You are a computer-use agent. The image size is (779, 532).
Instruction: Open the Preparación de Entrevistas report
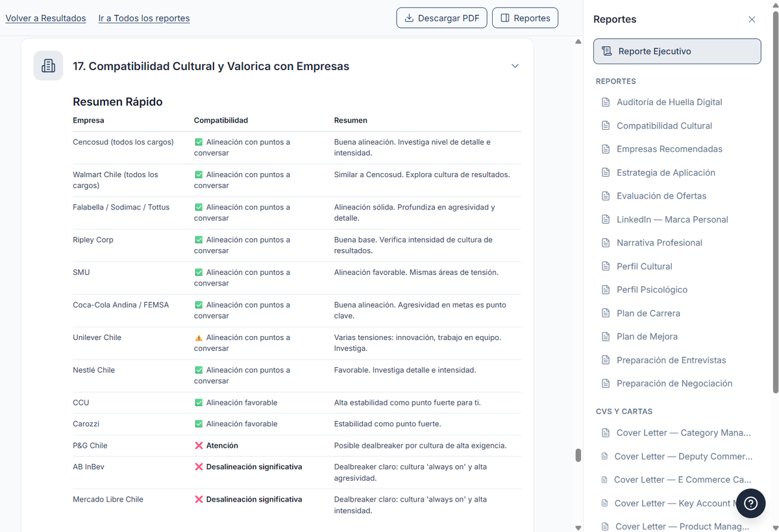671,360
